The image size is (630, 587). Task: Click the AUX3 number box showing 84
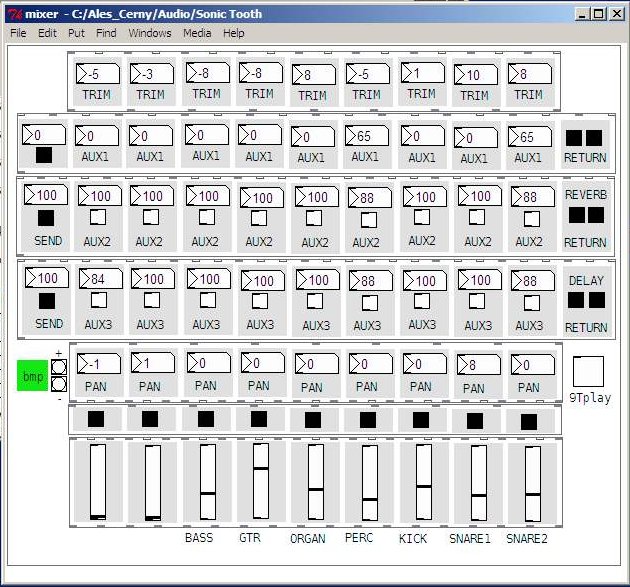(x=101, y=278)
